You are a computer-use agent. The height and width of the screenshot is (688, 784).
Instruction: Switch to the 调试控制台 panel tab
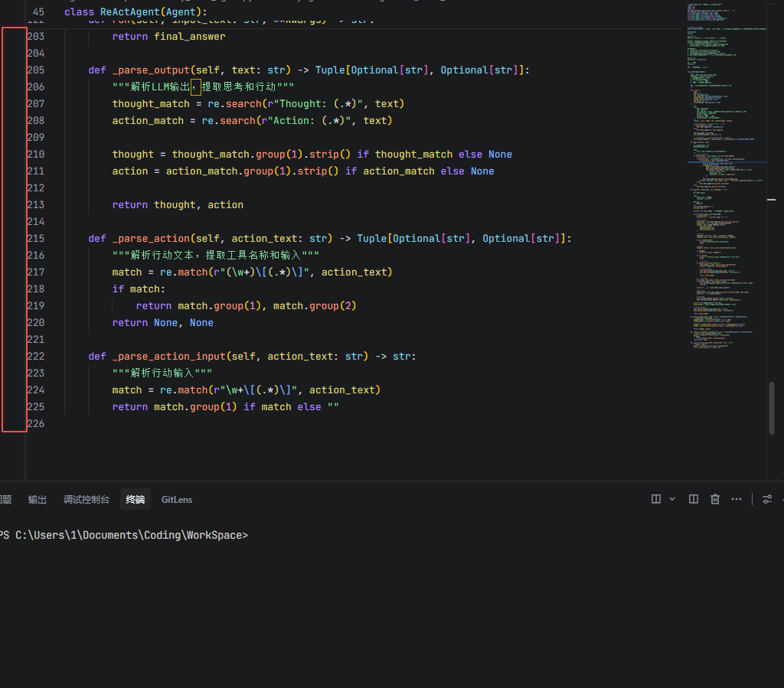pos(86,500)
